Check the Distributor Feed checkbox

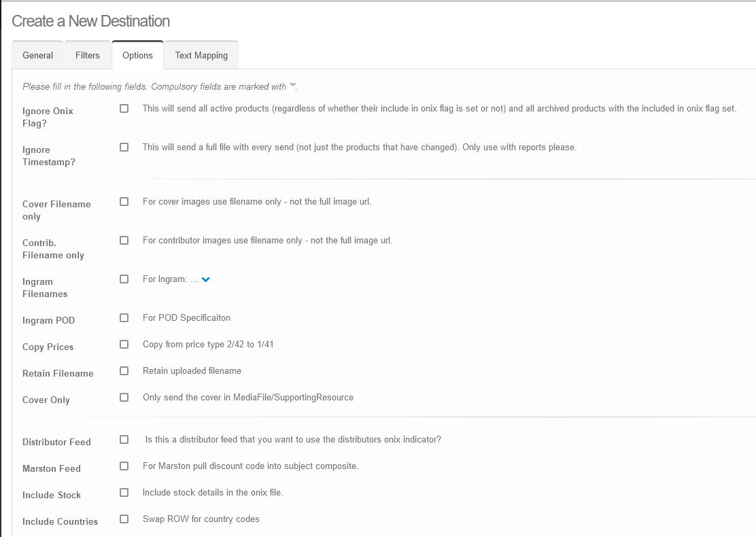click(124, 439)
